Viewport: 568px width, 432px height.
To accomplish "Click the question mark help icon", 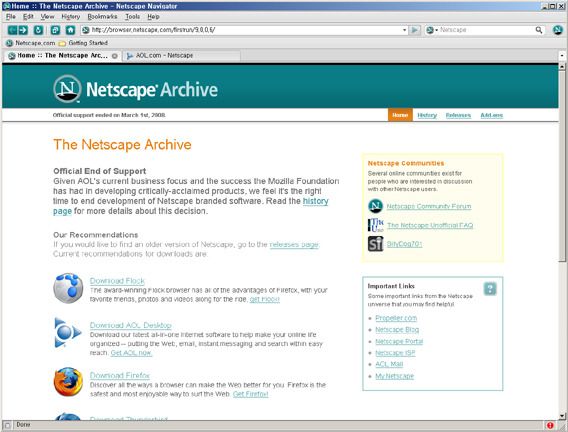I will [x=490, y=289].
